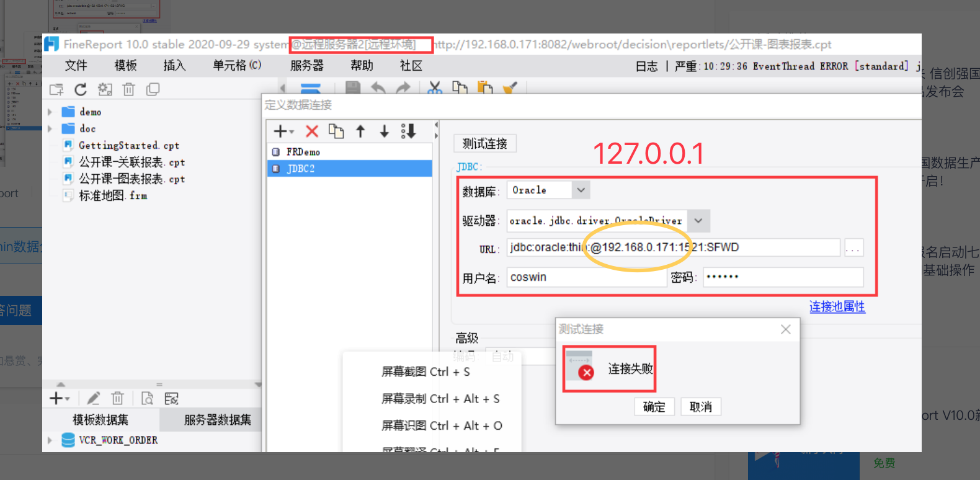Add a dataset with the bottom plus icon
The width and height of the screenshot is (980, 480).
tap(56, 398)
